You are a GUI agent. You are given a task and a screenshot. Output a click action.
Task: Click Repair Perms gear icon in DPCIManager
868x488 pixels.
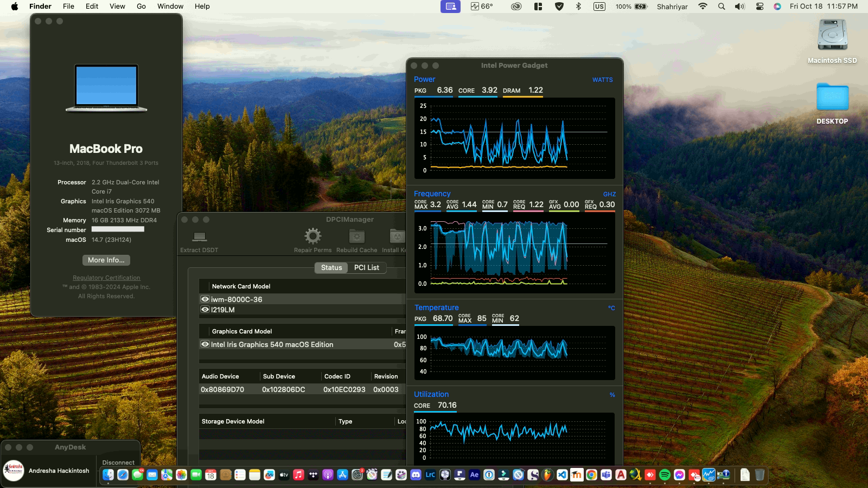pos(312,236)
